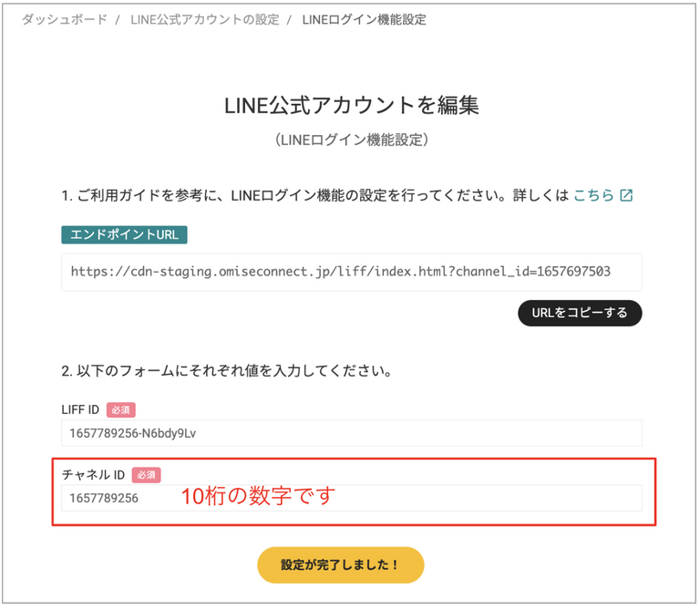This screenshot has height=610, width=700.
Task: Focus the チャネル ID input field
Action: coord(352,498)
